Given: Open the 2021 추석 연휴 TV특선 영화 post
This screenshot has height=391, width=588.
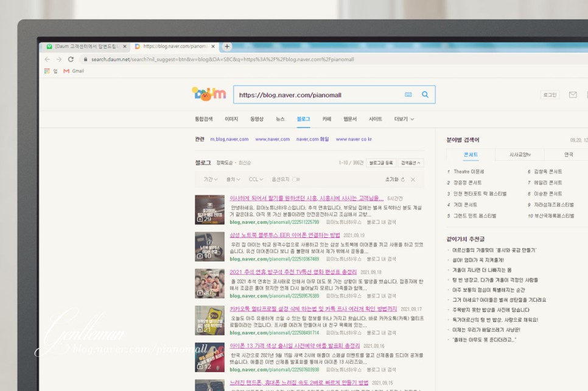Looking at the screenshot, I should (293, 272).
